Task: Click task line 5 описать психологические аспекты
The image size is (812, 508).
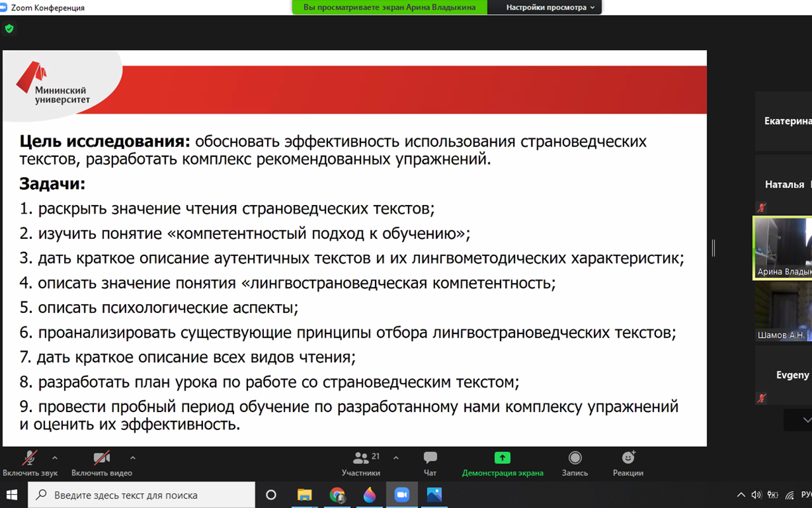Action: (x=159, y=308)
